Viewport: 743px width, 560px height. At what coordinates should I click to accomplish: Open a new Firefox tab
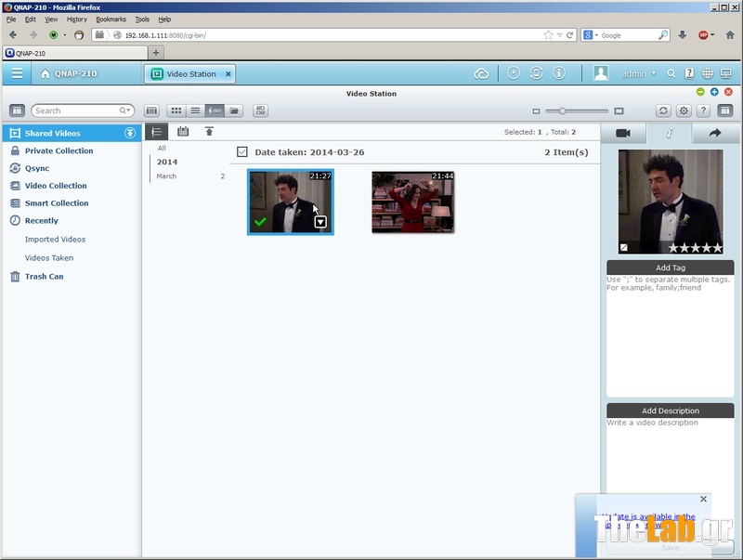(x=156, y=53)
